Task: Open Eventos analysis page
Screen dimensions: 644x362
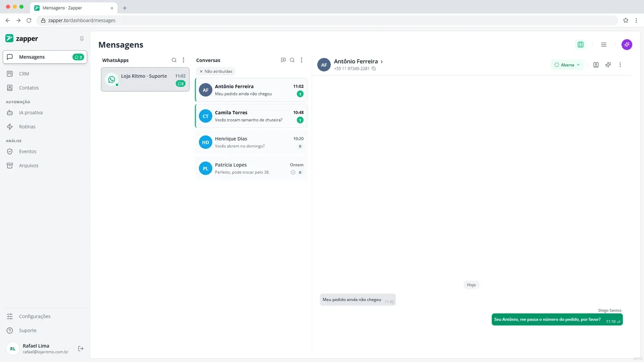Action: tap(45, 152)
